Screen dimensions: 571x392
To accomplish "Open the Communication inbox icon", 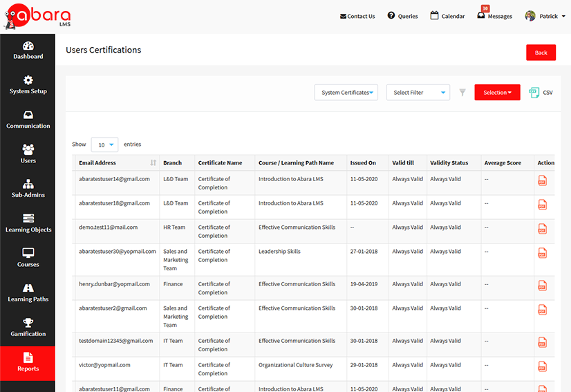I will [28, 115].
